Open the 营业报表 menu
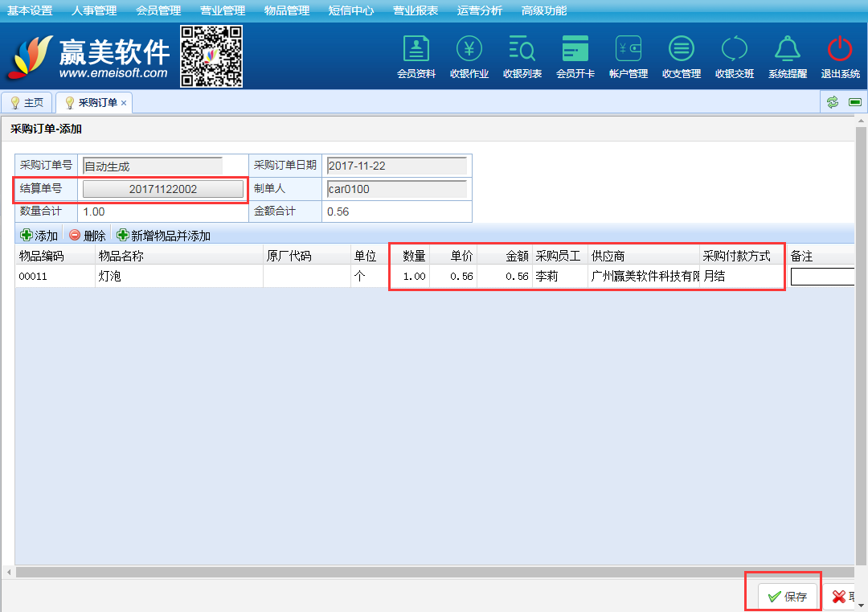The height and width of the screenshot is (612, 868). (x=416, y=10)
